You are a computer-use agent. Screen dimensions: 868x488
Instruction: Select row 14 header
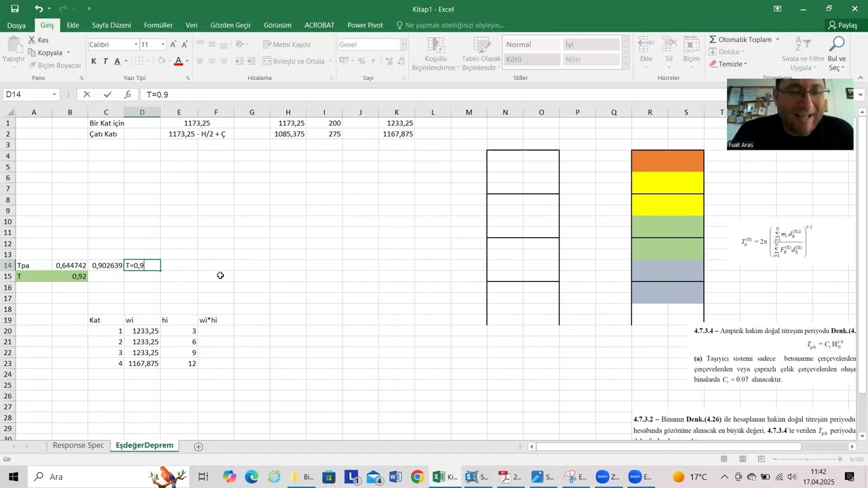(x=7, y=266)
